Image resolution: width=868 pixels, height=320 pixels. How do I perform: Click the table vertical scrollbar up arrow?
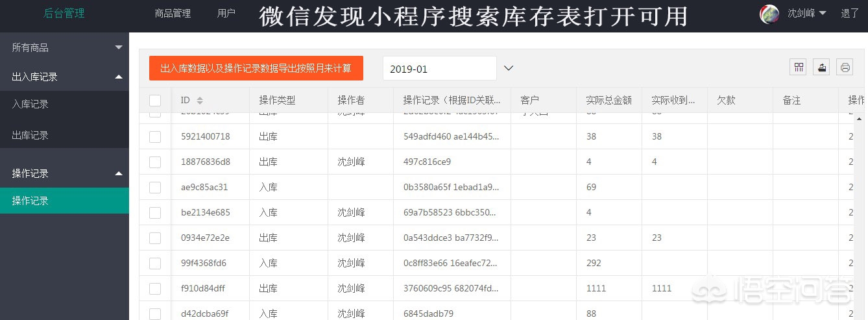[859, 119]
